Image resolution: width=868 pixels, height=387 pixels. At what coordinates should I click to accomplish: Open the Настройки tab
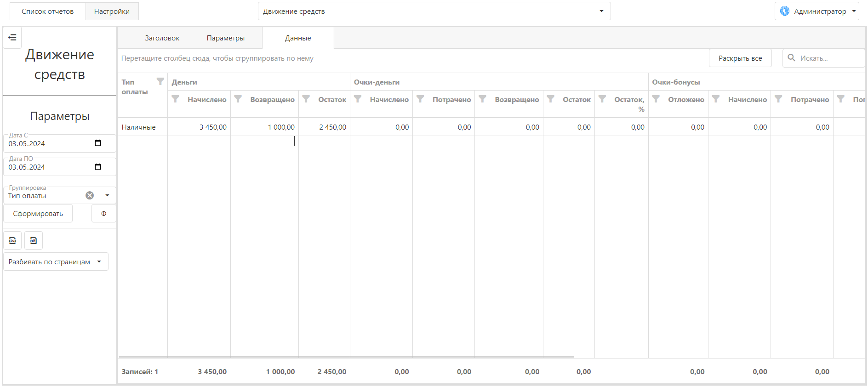pyautogui.click(x=112, y=11)
